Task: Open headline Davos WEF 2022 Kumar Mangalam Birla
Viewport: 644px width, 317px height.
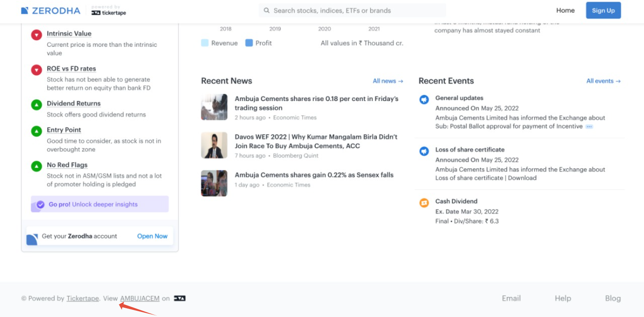Action: (x=316, y=141)
